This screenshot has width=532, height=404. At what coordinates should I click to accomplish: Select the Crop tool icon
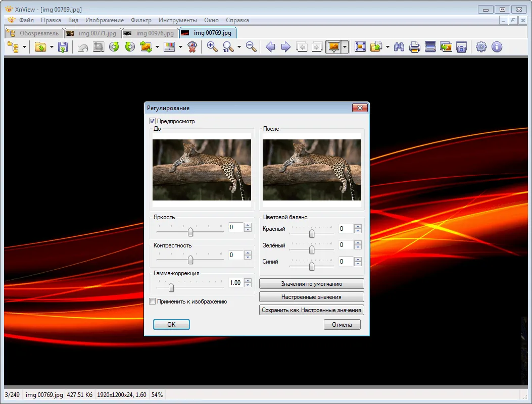point(99,47)
